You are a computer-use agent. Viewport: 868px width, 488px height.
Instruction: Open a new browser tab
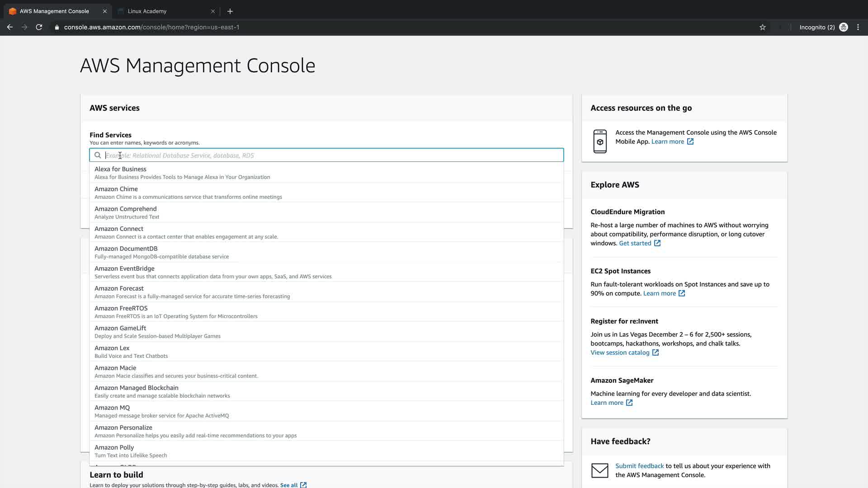[x=230, y=11]
